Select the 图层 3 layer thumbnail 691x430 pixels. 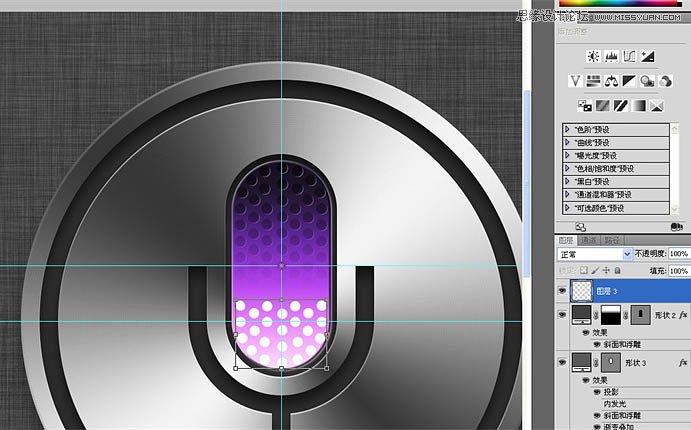[582, 291]
